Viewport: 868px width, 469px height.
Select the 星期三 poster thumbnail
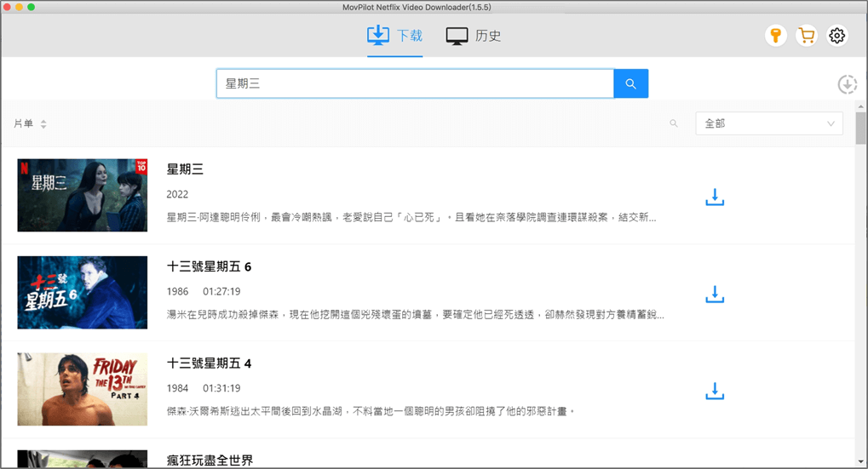pyautogui.click(x=83, y=195)
